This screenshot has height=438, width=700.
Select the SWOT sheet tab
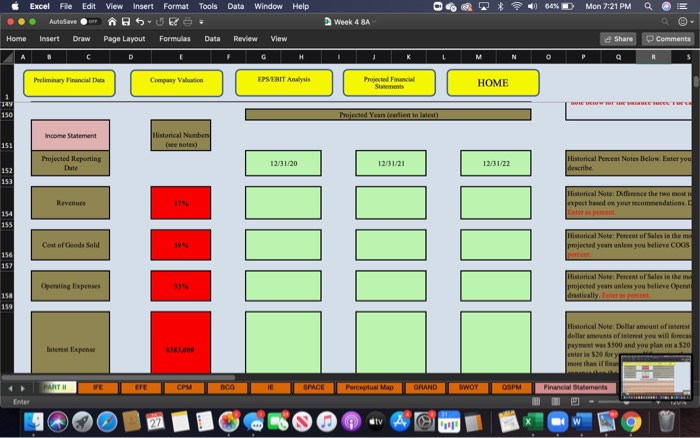tap(468, 388)
